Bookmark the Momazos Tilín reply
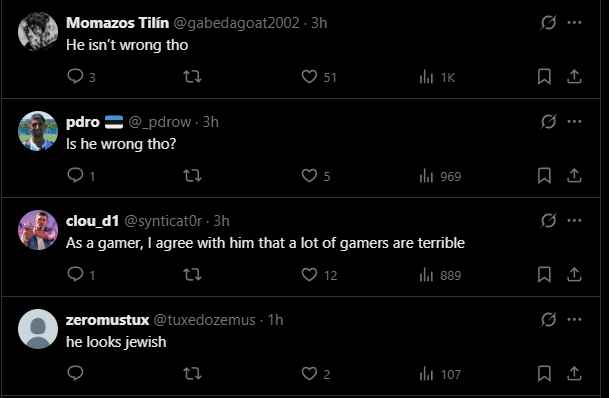Image resolution: width=609 pixels, height=398 pixels. click(x=544, y=76)
